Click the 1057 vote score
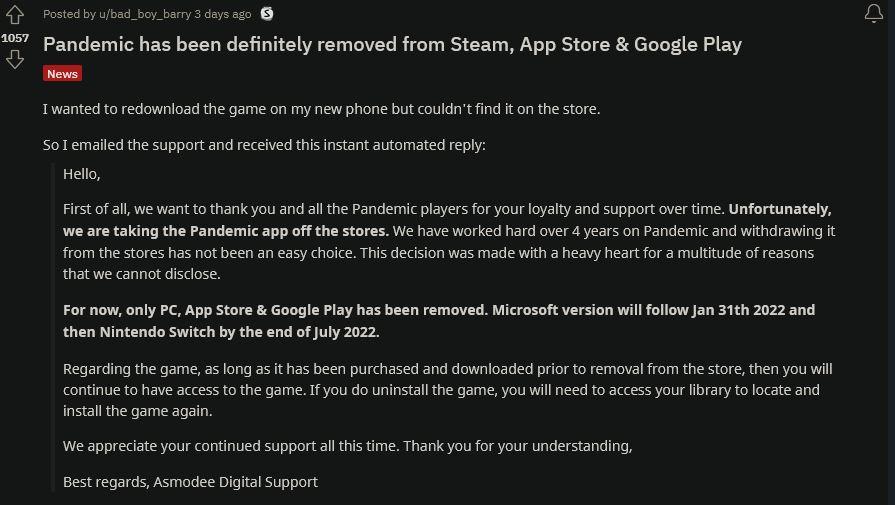This screenshot has height=505, width=895. [15, 38]
